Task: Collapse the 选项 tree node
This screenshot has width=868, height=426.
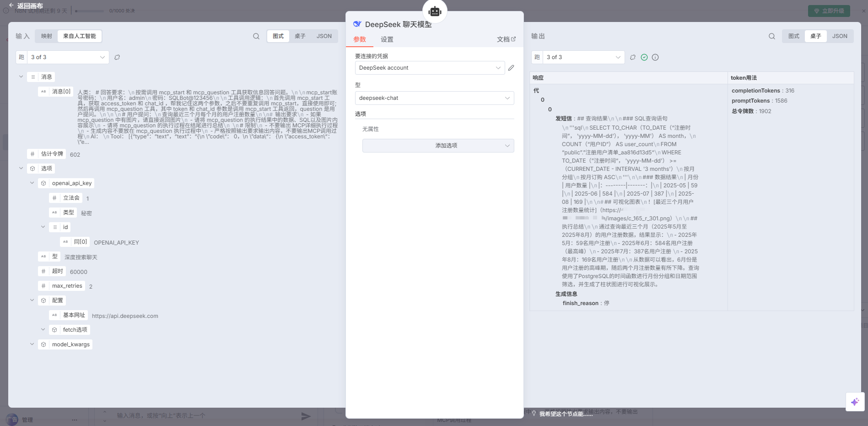Action: click(21, 168)
